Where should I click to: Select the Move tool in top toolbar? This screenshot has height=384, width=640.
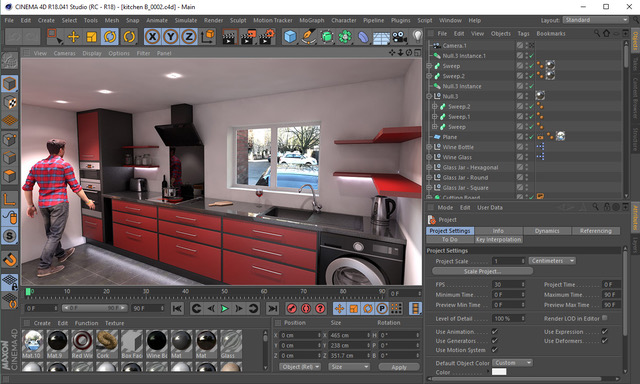pyautogui.click(x=73, y=37)
